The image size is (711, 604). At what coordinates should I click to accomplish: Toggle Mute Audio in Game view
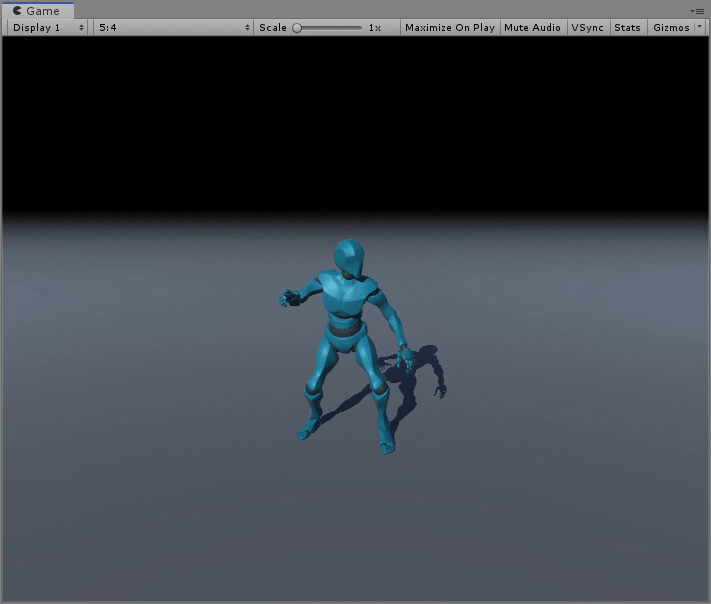coord(532,28)
